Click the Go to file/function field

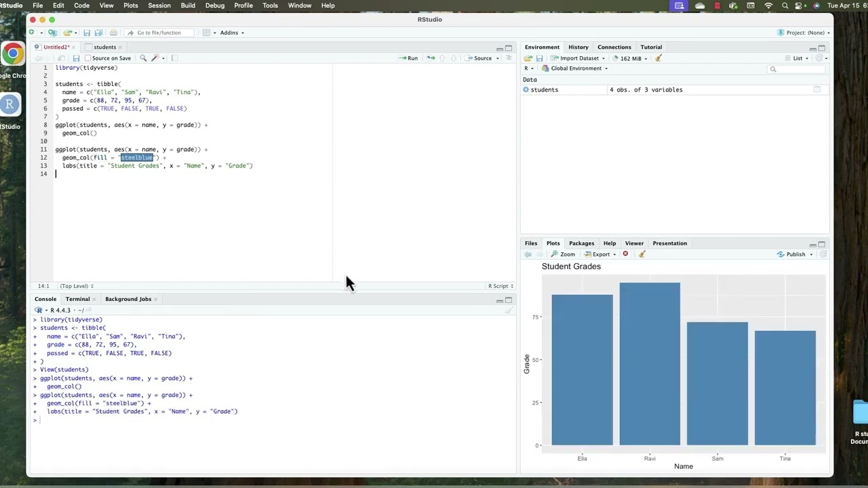[159, 33]
